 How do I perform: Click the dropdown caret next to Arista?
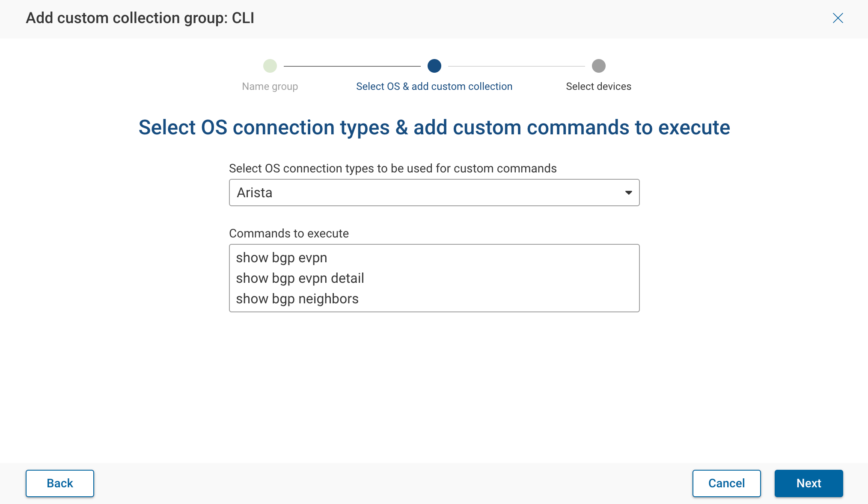[627, 193]
